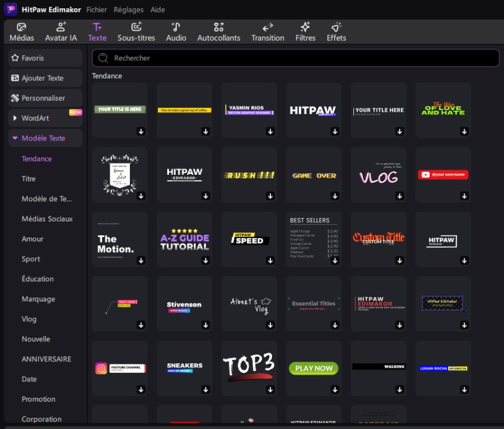
Task: Download the BEST SELLERS list template
Action: (x=335, y=260)
